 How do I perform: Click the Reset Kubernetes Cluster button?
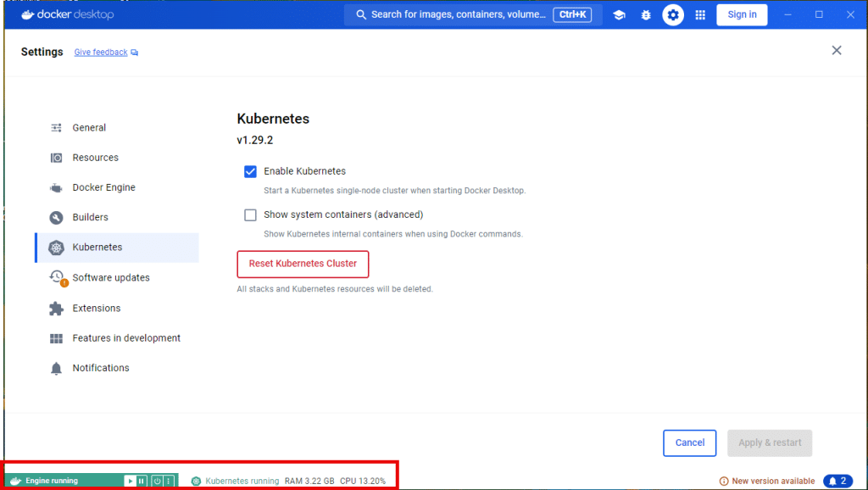tap(303, 264)
